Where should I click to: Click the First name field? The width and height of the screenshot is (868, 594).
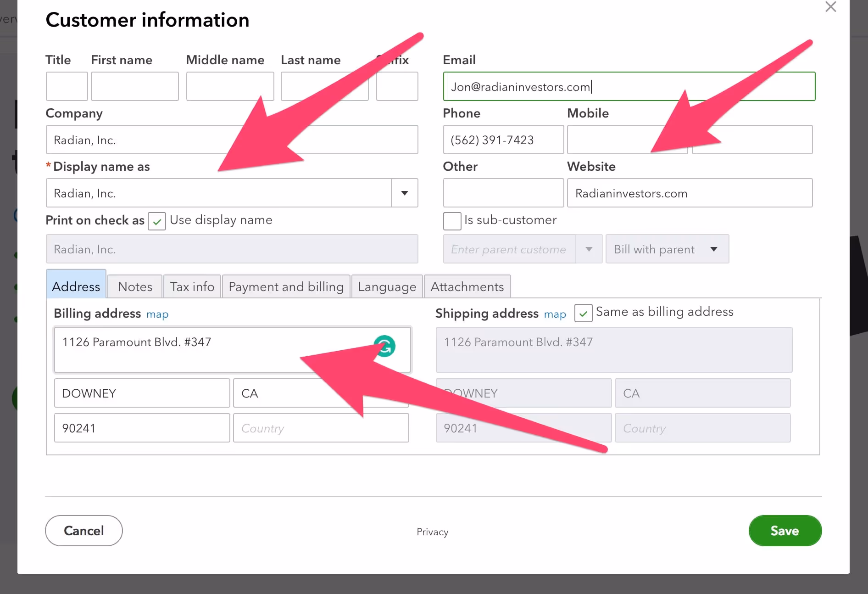tap(135, 86)
